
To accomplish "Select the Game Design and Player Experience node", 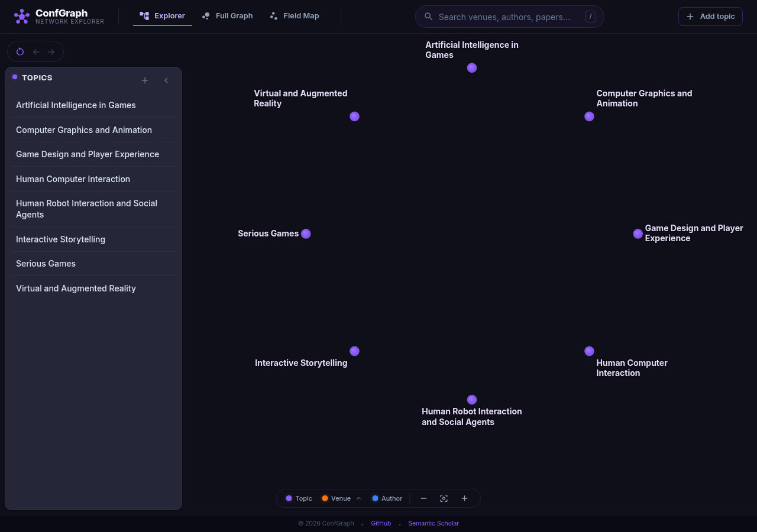I will (638, 233).
